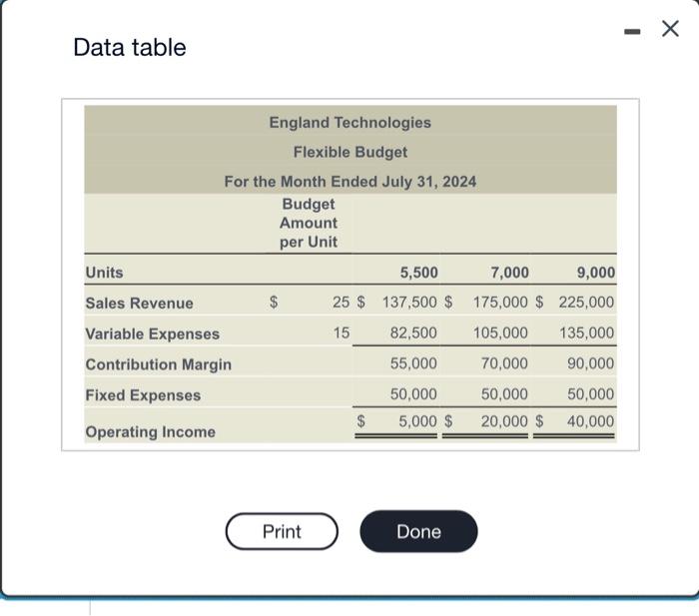Image resolution: width=699 pixels, height=616 pixels.
Task: Click the 5,500 units column value
Action: pos(418,273)
